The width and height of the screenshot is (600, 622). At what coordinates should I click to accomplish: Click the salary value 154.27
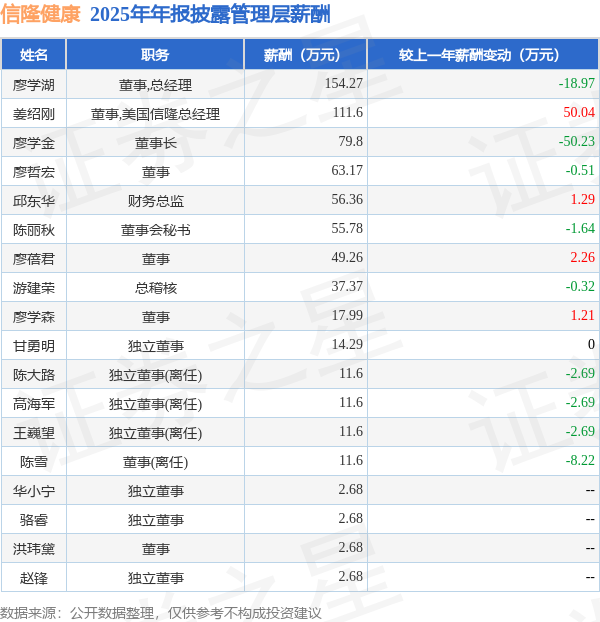point(343,84)
